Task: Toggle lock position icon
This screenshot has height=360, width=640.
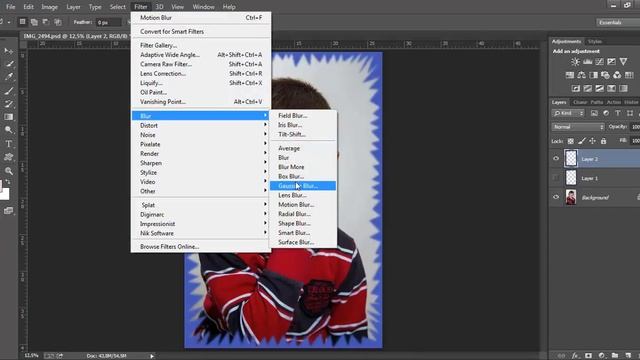Action: click(593, 141)
